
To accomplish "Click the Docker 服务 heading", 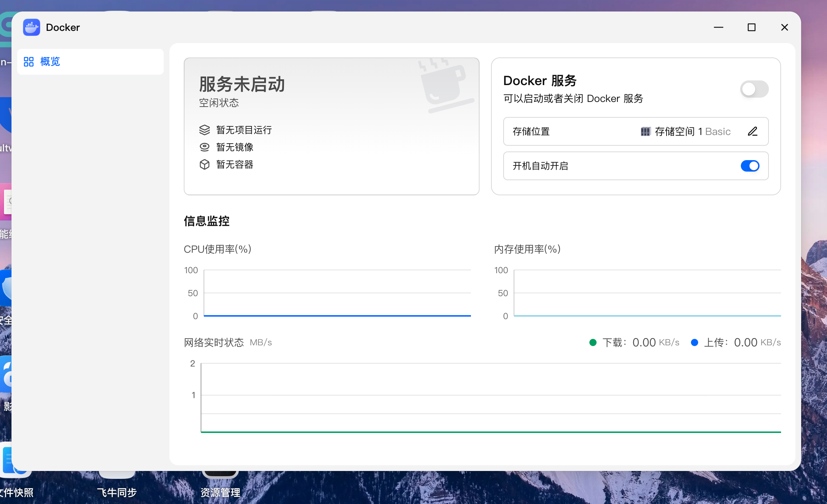I will [540, 80].
